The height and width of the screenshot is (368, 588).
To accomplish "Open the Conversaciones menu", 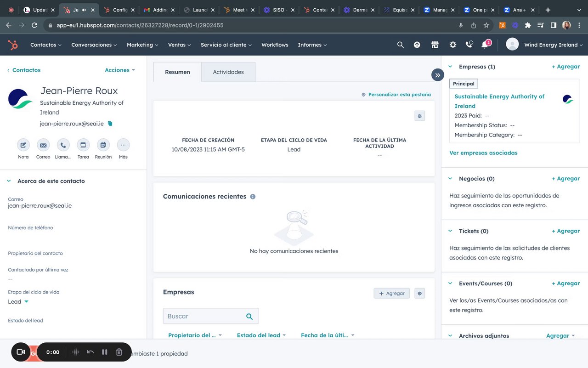I will 94,45.
